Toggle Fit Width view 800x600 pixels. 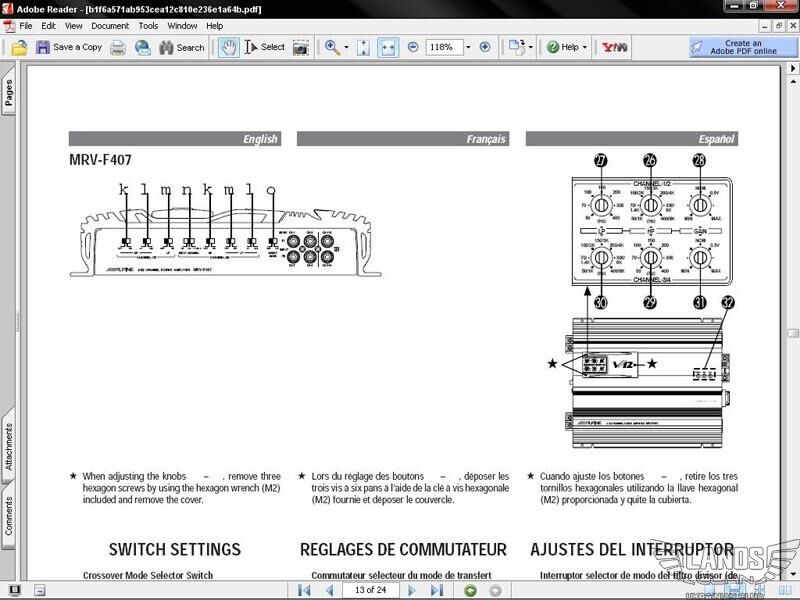coord(388,47)
